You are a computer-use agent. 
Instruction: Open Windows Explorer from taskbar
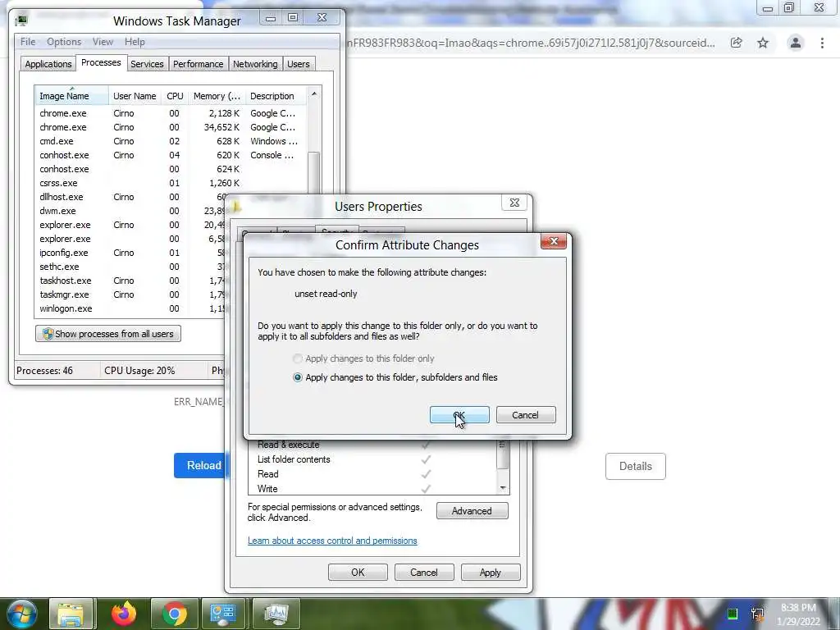[x=71, y=614]
